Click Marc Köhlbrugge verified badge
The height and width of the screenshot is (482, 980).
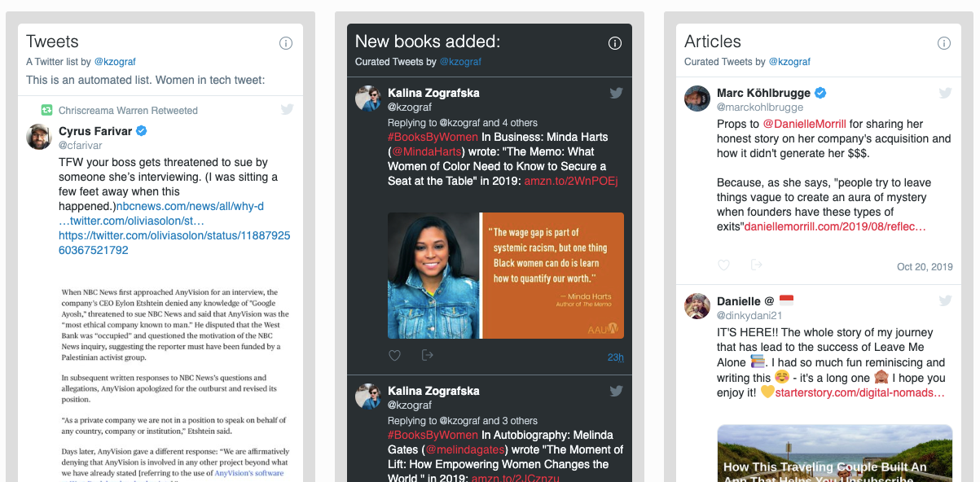[821, 93]
